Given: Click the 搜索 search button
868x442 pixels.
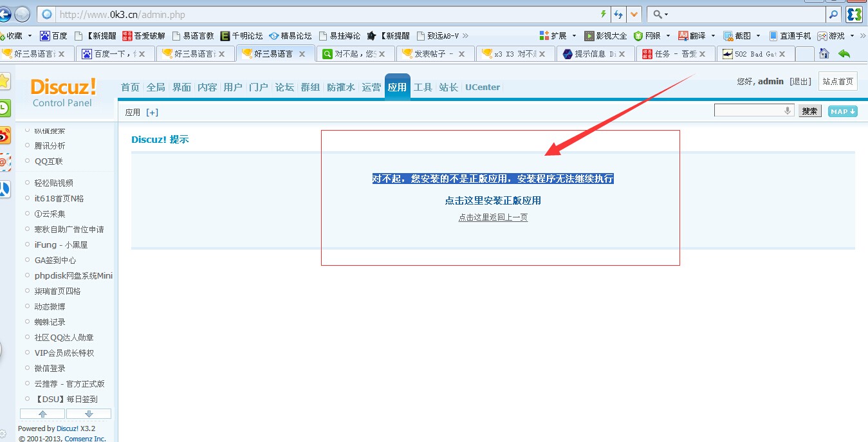Looking at the screenshot, I should coord(809,110).
